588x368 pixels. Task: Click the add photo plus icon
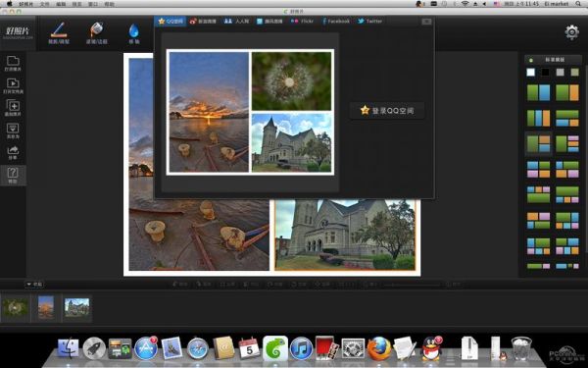[x=13, y=108]
